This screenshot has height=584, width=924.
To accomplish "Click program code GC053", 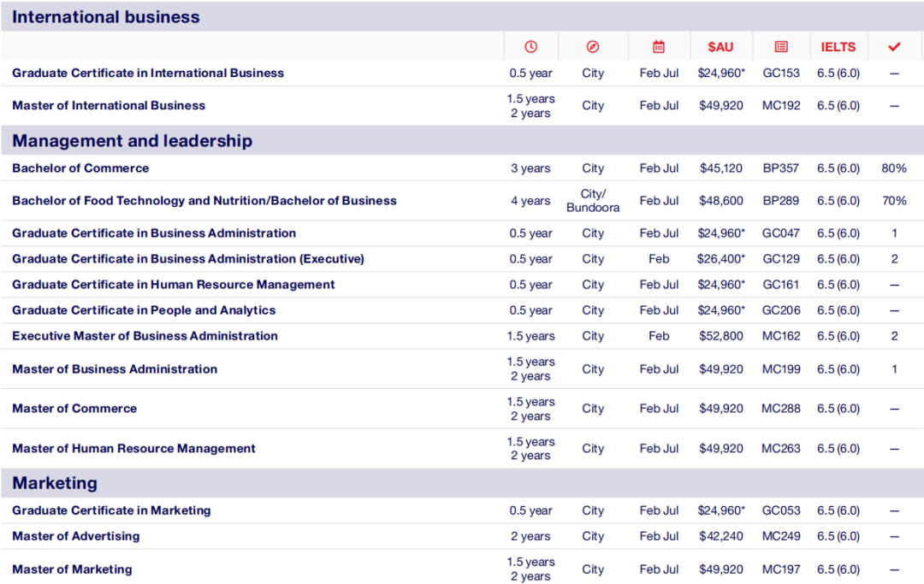I will pyautogui.click(x=781, y=510).
